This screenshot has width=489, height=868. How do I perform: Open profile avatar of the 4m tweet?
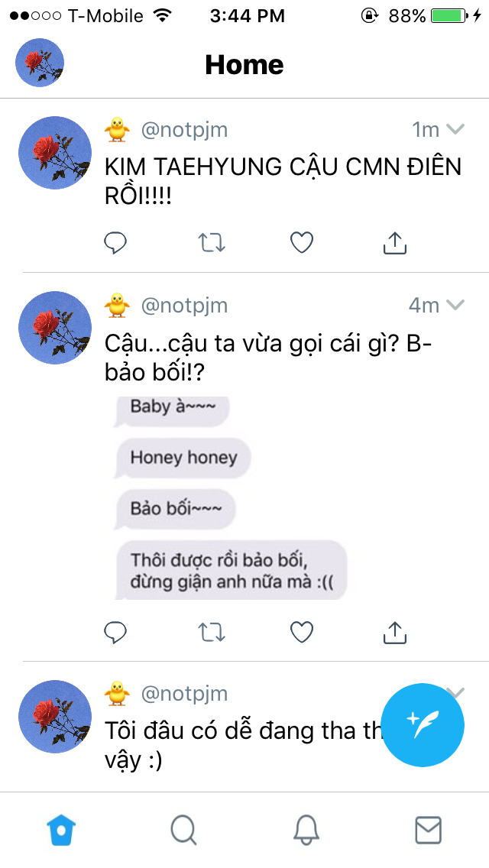pyautogui.click(x=55, y=328)
